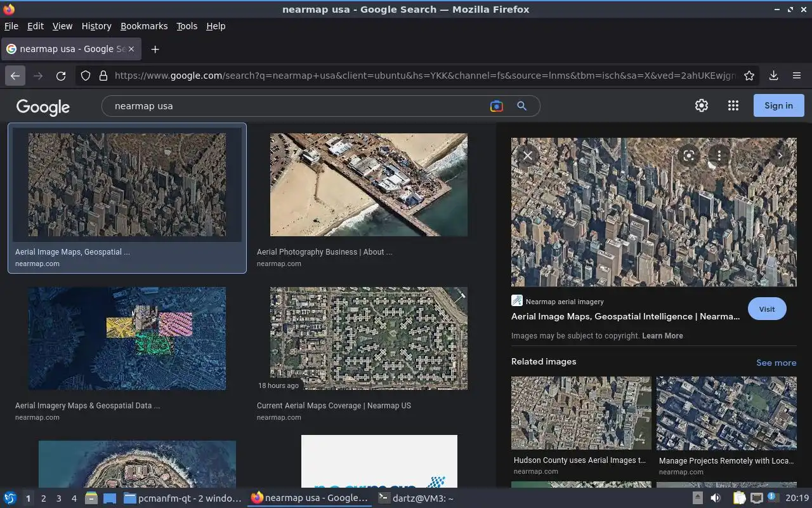Open the three-dot more options on preview image
812x508 pixels.
(719, 156)
